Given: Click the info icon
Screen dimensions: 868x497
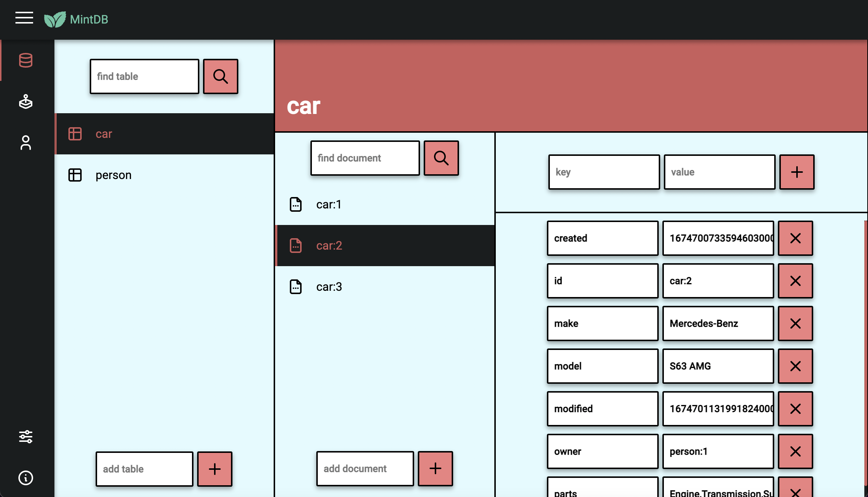Looking at the screenshot, I should [26, 478].
